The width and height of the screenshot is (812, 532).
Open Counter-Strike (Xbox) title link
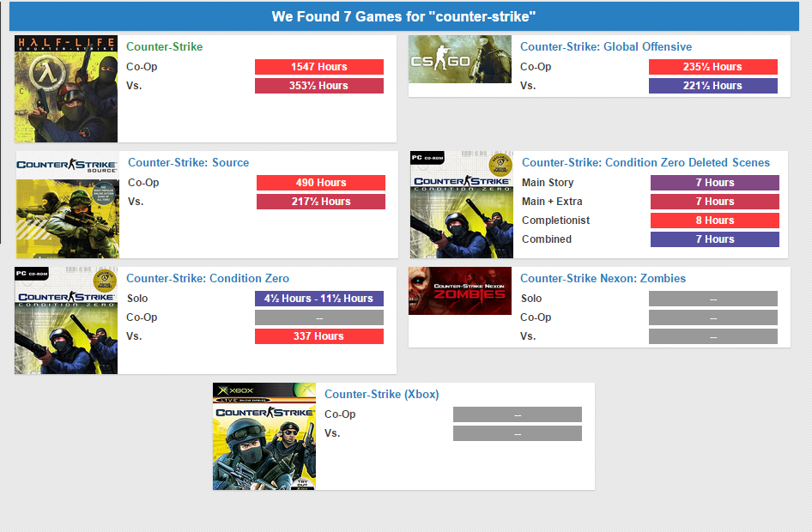pyautogui.click(x=382, y=395)
